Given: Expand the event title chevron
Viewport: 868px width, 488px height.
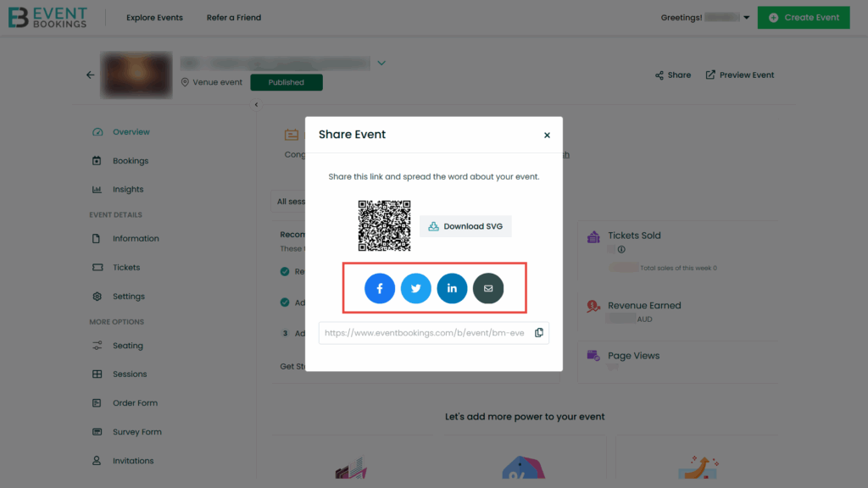Looking at the screenshot, I should click(381, 63).
